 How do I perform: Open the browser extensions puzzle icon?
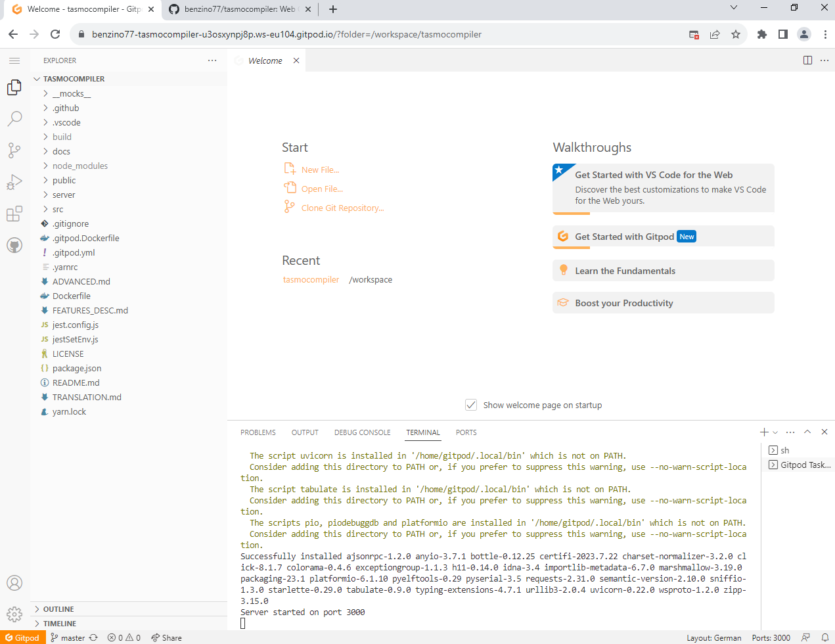click(762, 34)
